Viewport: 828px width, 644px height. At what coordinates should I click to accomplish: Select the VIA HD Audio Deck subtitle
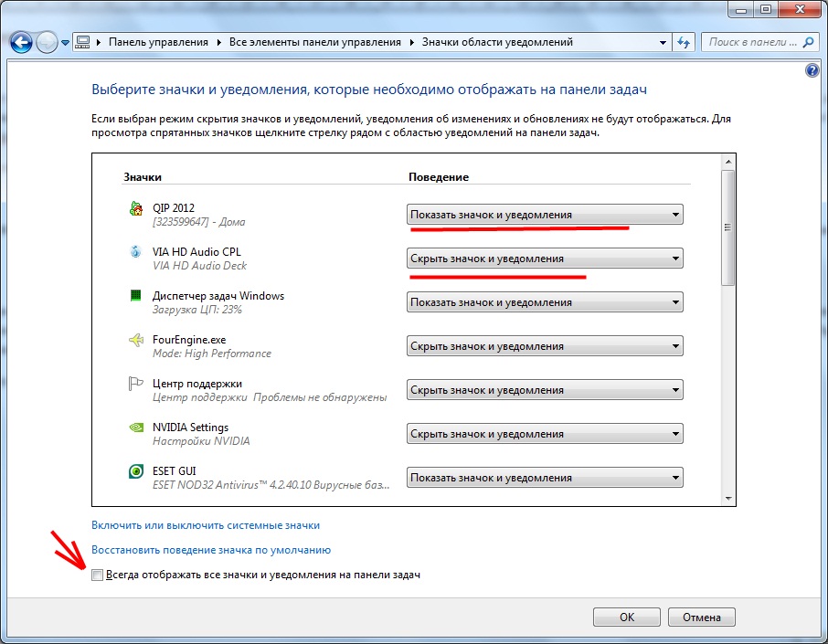click(x=199, y=266)
